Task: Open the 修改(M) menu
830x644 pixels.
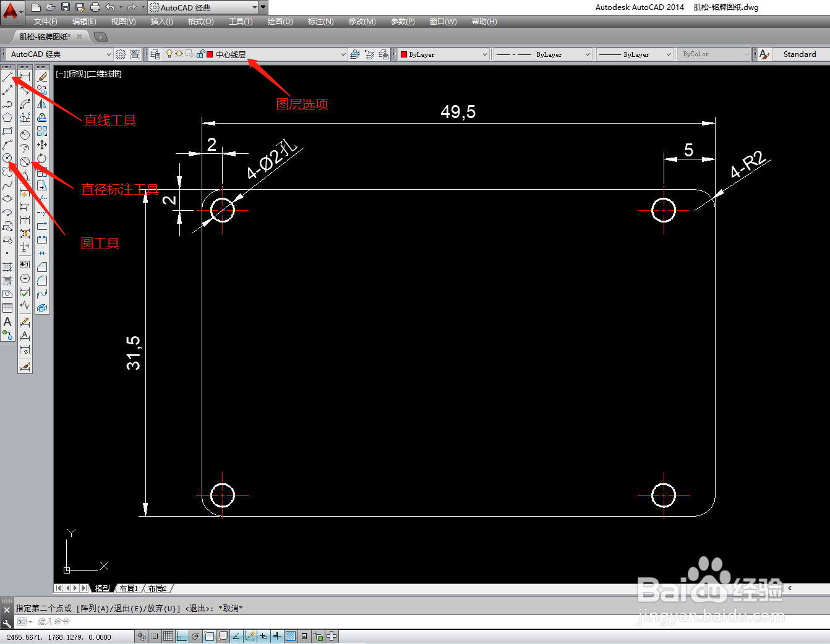Action: 362,22
